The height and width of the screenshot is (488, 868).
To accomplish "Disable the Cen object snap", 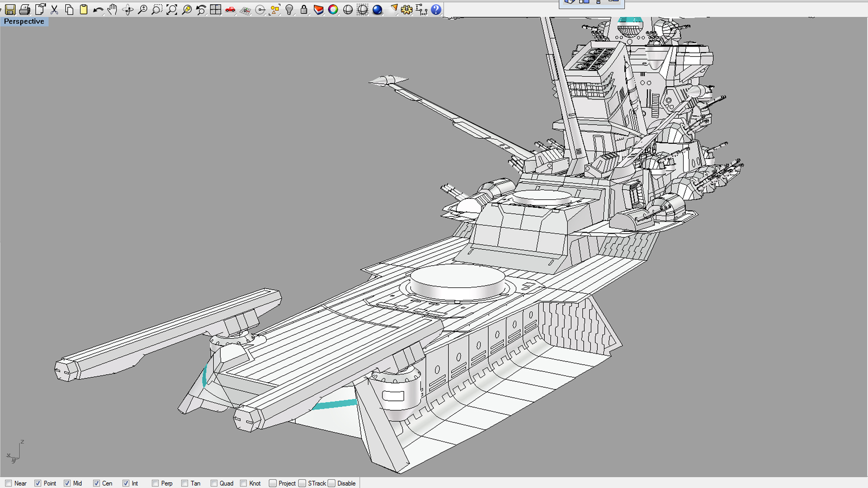I will pyautogui.click(x=97, y=483).
